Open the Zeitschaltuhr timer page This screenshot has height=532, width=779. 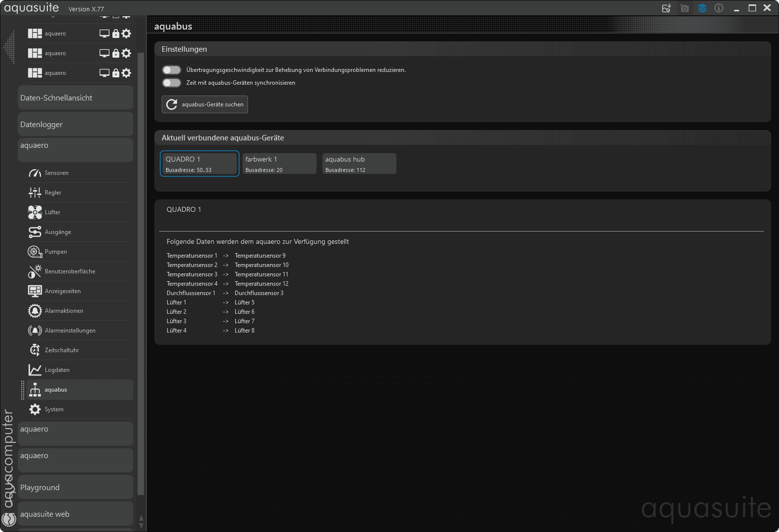[x=80, y=350]
